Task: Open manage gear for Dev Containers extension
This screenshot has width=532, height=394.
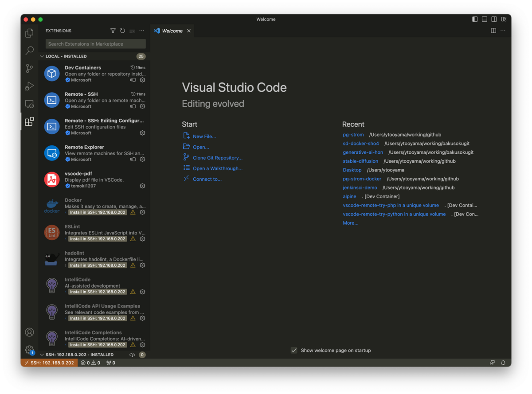Action: 142,80
